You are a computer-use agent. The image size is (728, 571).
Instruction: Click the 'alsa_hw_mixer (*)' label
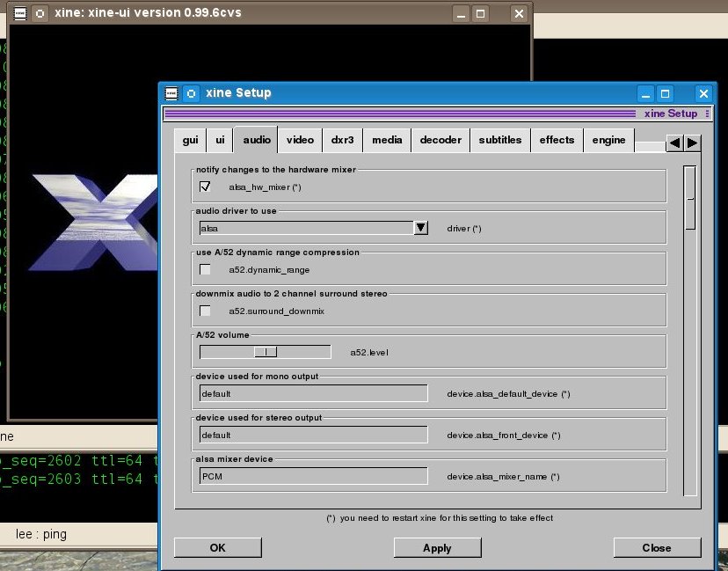266,187
